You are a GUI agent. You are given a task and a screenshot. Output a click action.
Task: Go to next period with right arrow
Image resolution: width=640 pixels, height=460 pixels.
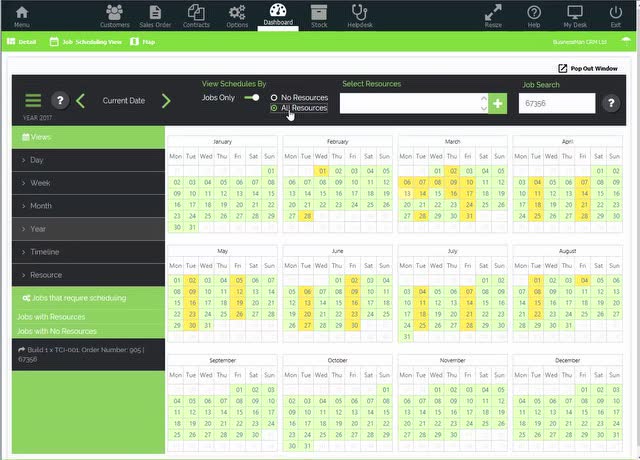(166, 101)
